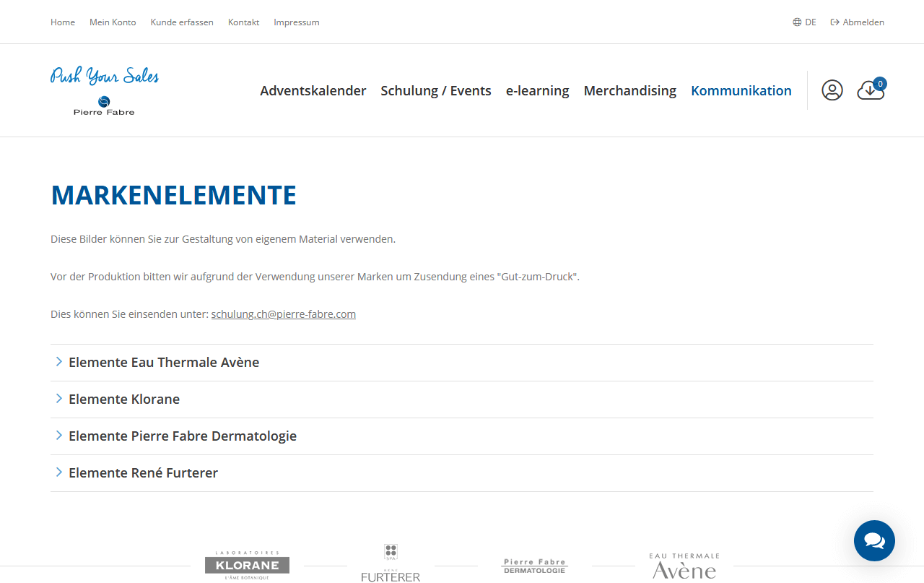Expand Elemente Eau Thermale Avène section
This screenshot has width=924, height=583.
[164, 363]
